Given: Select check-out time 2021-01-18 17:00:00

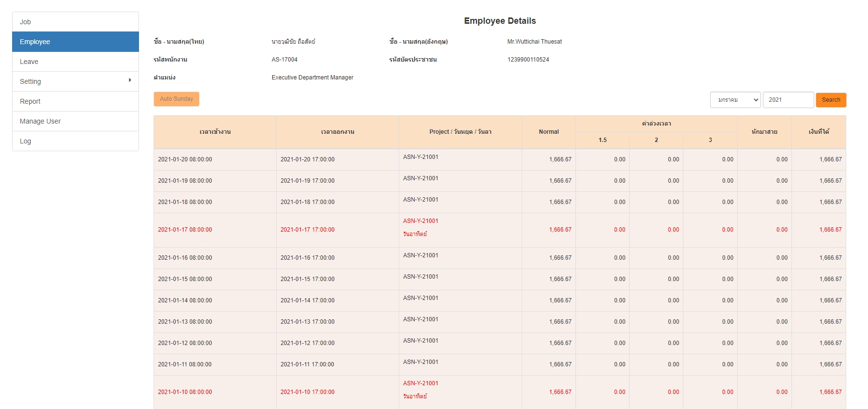Looking at the screenshot, I should 308,202.
